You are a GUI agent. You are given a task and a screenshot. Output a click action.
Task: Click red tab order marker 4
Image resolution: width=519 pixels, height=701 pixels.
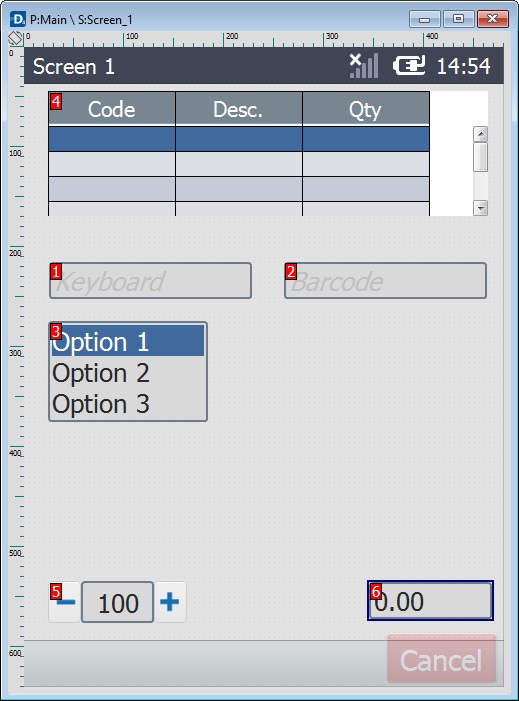tap(56, 101)
